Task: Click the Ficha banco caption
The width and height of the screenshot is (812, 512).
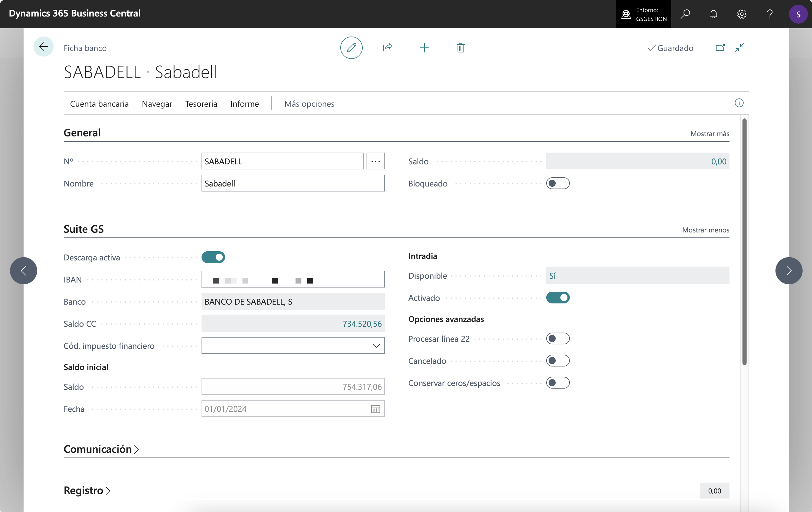Action: pos(85,48)
